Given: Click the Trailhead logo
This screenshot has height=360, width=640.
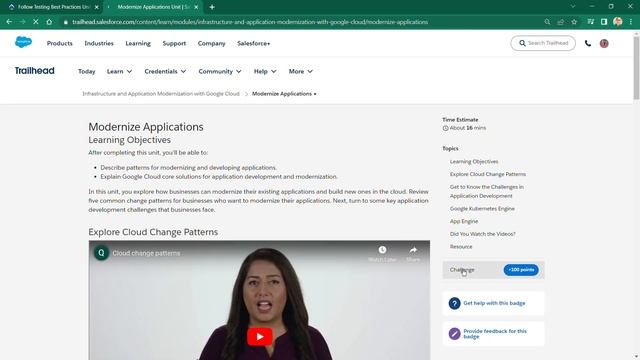Looking at the screenshot, I should (x=35, y=71).
